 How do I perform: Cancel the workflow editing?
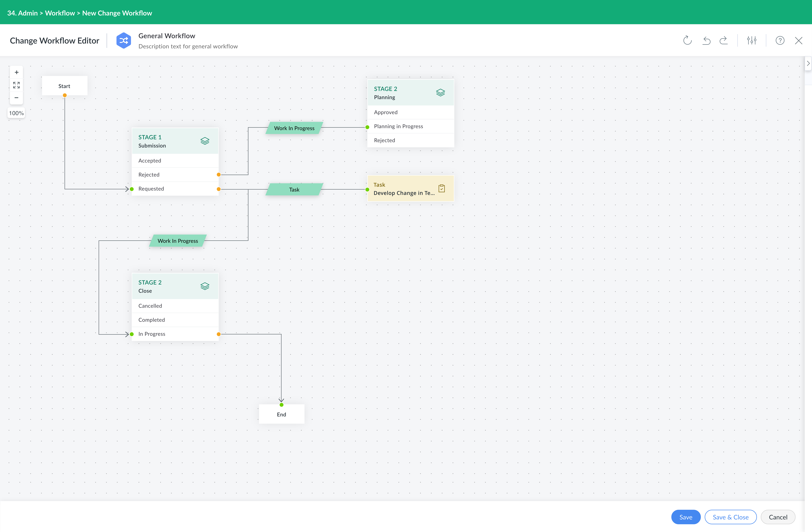coord(778,517)
